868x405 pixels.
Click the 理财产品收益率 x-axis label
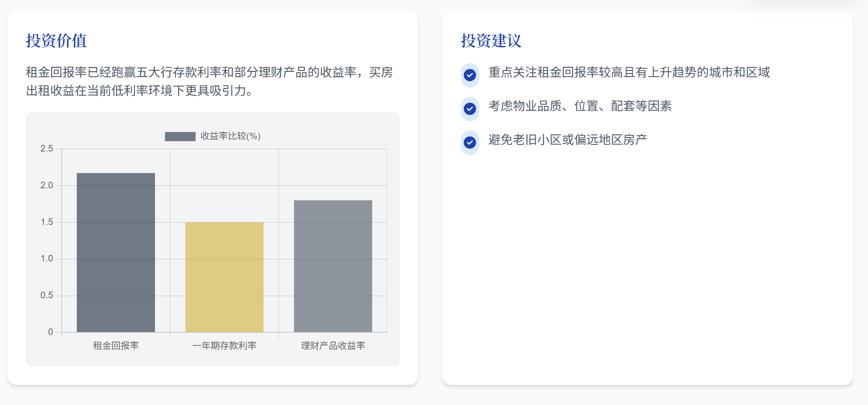(x=333, y=345)
